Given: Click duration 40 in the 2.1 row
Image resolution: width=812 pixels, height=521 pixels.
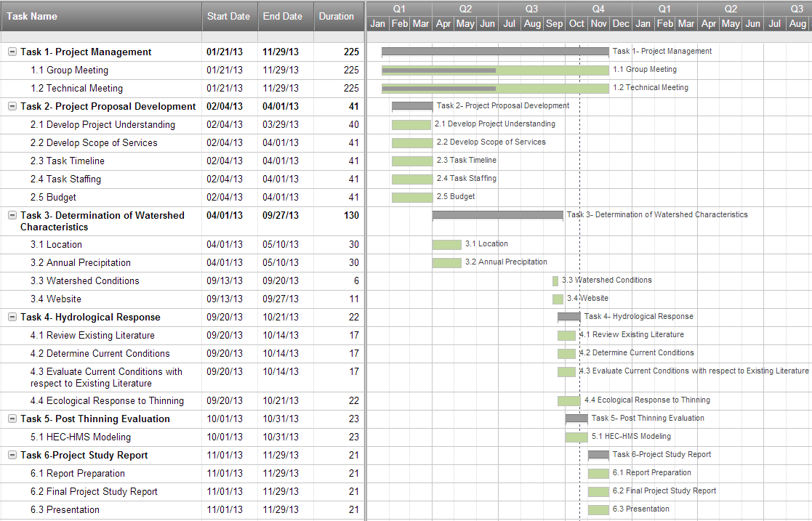Looking at the screenshot, I should [354, 124].
